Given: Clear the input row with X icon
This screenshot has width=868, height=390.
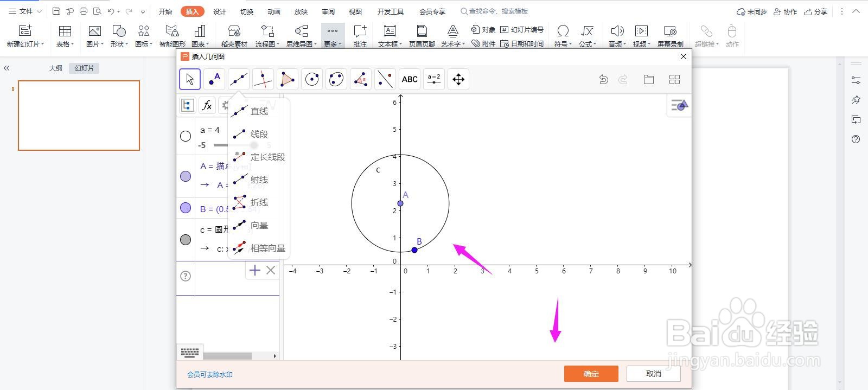Looking at the screenshot, I should coord(271,270).
